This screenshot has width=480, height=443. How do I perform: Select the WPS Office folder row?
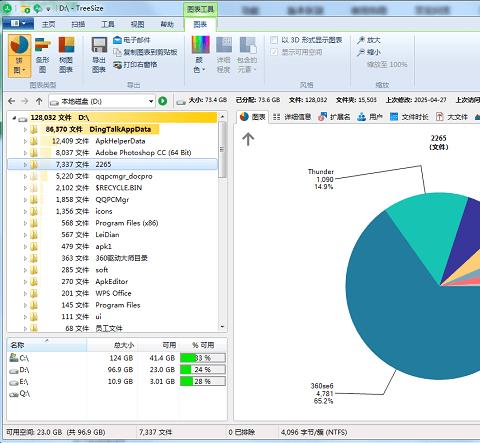113,294
